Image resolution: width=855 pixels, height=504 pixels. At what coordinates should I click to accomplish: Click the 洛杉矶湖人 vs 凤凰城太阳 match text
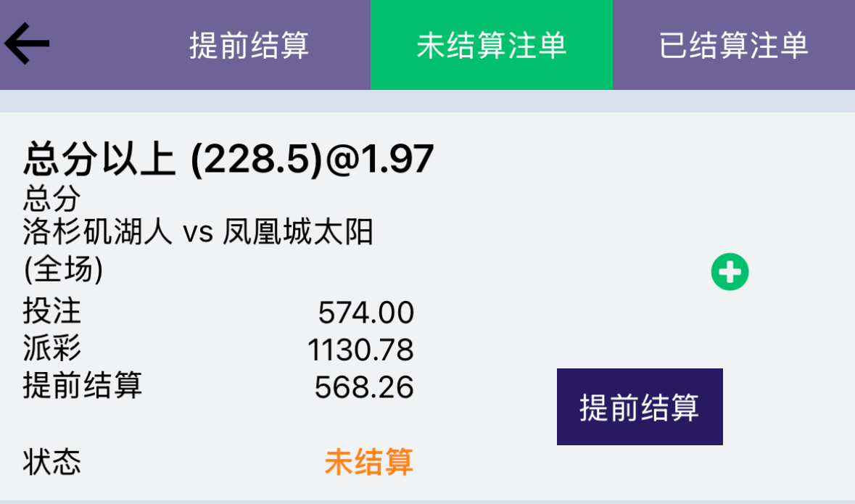pos(198,232)
